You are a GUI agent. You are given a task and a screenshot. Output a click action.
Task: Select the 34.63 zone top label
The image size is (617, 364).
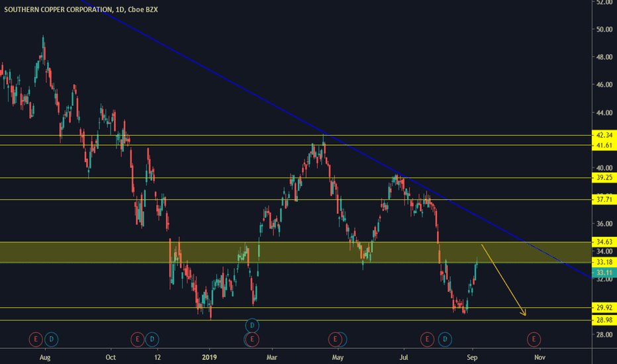pyautogui.click(x=604, y=242)
